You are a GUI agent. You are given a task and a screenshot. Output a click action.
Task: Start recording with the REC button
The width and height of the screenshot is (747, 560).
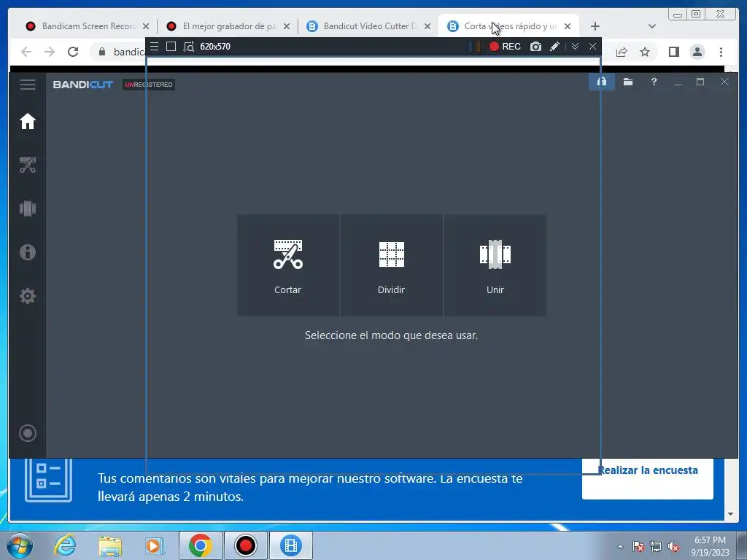click(x=505, y=46)
